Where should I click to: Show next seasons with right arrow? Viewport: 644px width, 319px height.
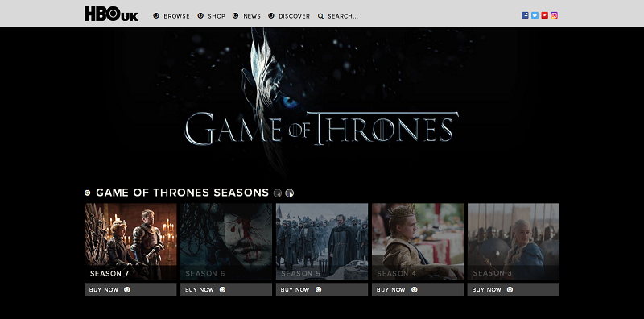click(290, 193)
